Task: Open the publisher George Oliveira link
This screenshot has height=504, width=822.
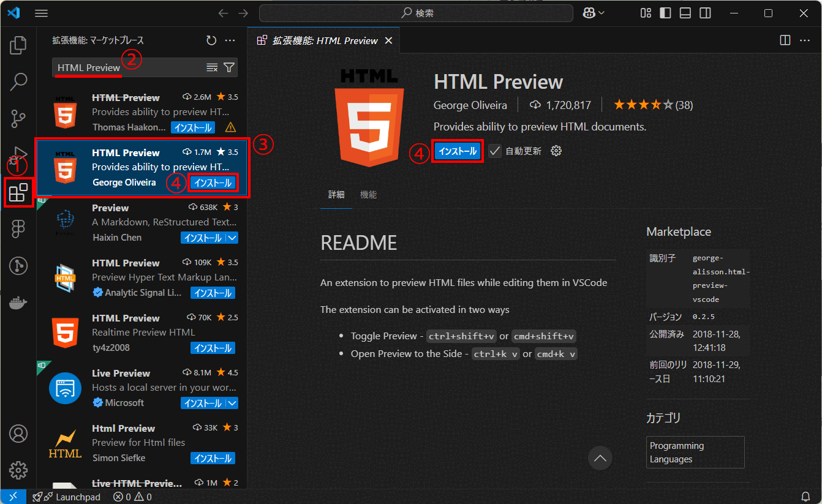Action: click(470, 105)
